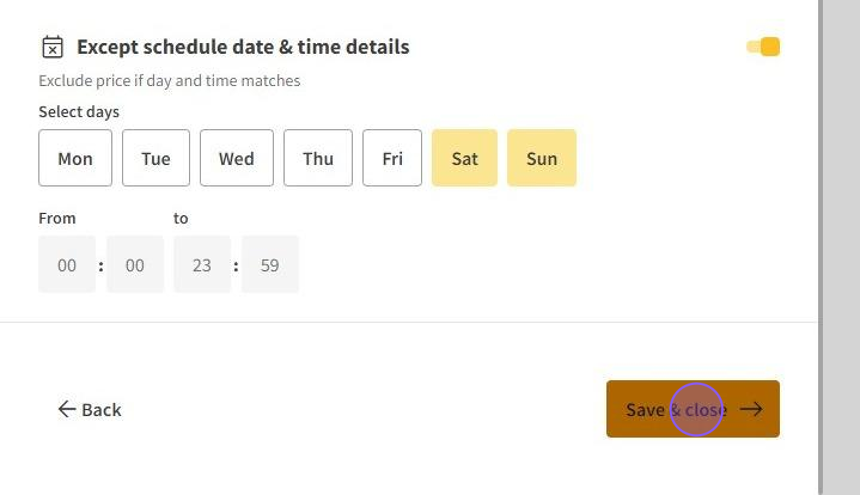The height and width of the screenshot is (495, 860).
Task: Enable Thu in Select days
Action: tap(318, 158)
